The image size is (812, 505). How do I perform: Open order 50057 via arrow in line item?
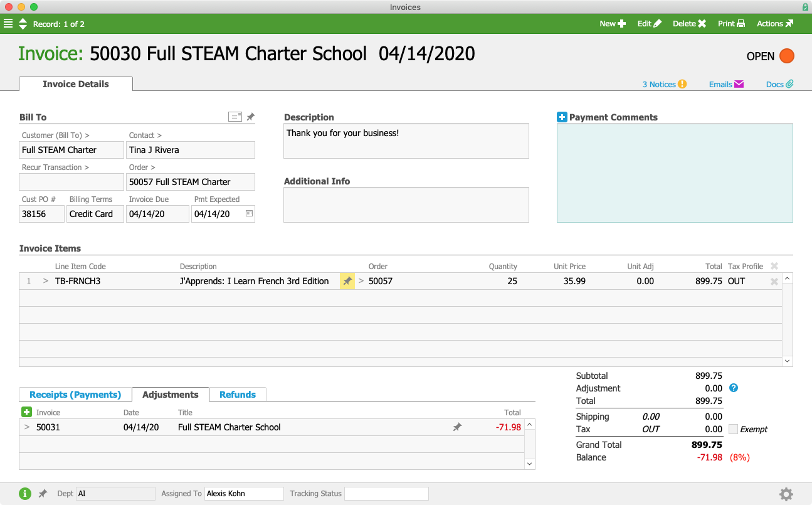pos(361,281)
